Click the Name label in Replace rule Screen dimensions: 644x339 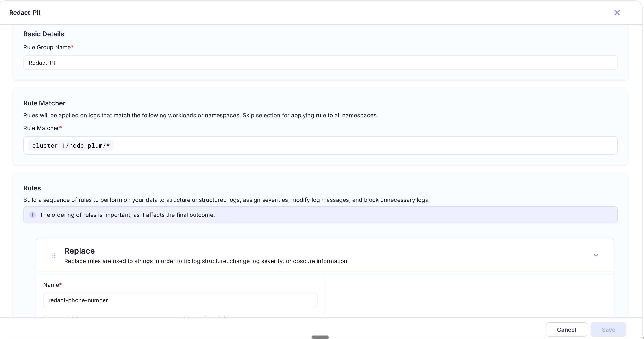tap(51, 285)
